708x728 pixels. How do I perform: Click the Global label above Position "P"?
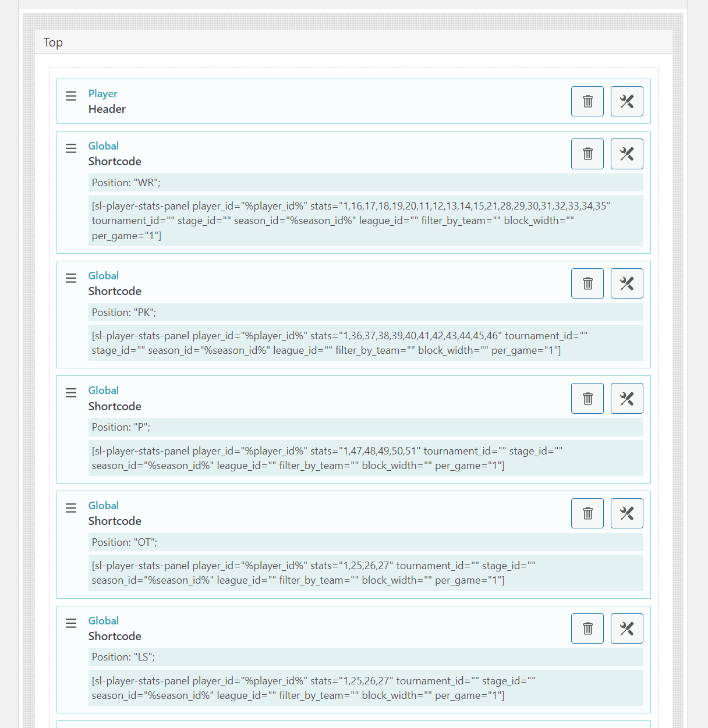click(104, 390)
